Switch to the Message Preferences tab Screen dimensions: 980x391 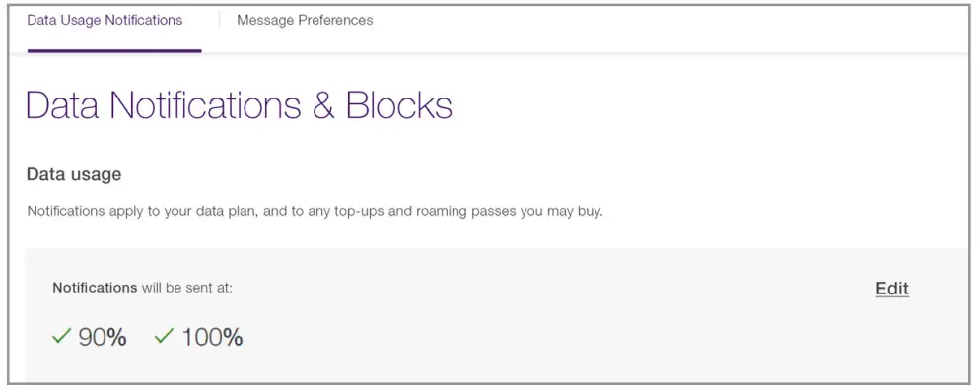click(x=305, y=20)
